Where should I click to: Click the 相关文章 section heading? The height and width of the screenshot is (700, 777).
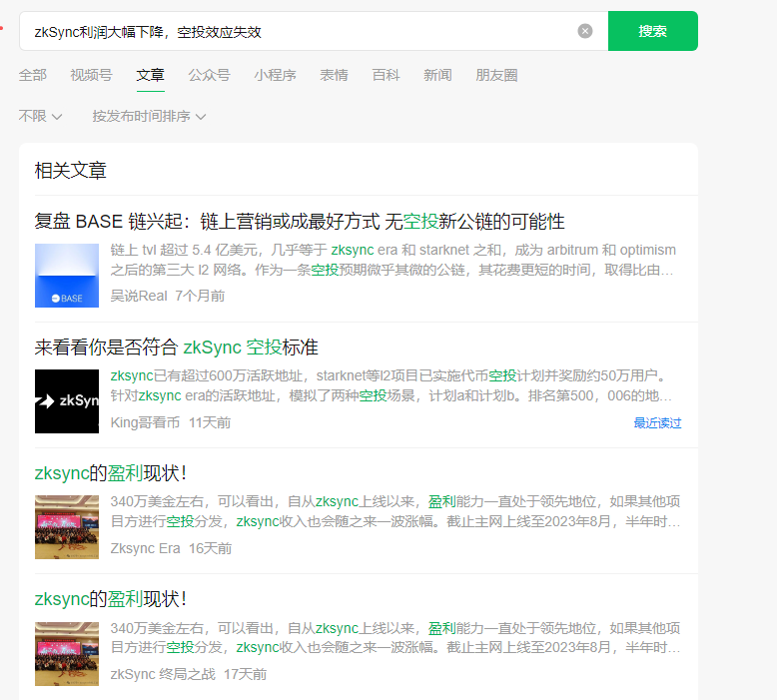[70, 171]
